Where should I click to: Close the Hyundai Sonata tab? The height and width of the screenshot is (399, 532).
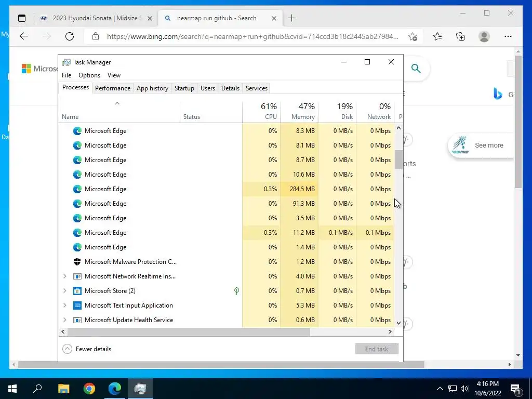[150, 18]
